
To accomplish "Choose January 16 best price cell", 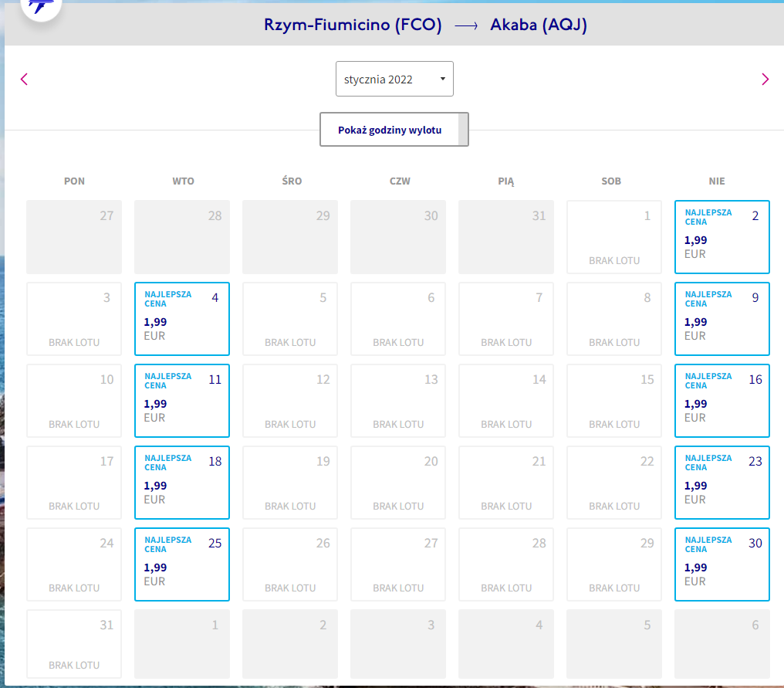I will pyautogui.click(x=722, y=401).
